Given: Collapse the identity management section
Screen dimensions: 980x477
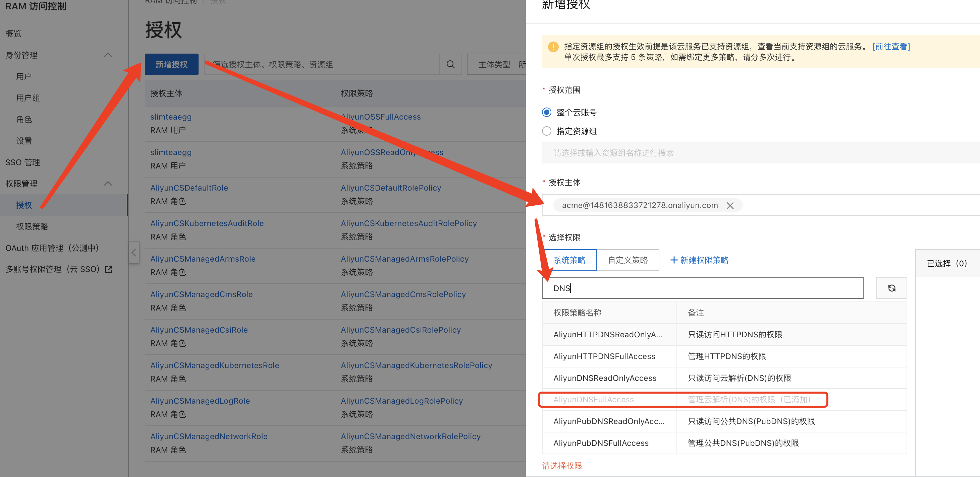Looking at the screenshot, I should (x=108, y=55).
